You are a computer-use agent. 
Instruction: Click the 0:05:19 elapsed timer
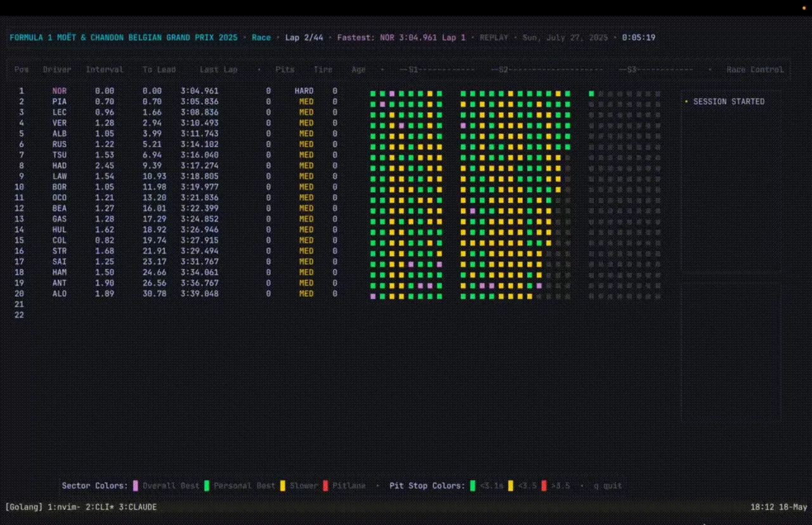[x=638, y=37]
